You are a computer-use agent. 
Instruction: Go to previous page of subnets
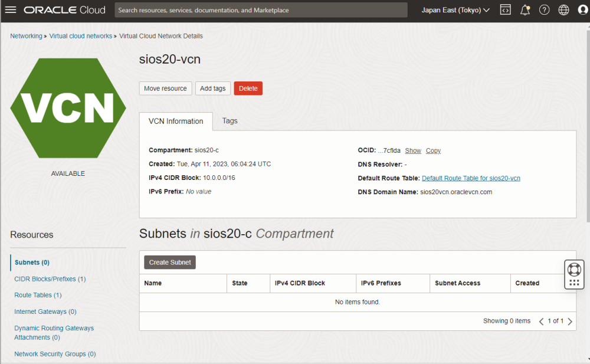541,321
